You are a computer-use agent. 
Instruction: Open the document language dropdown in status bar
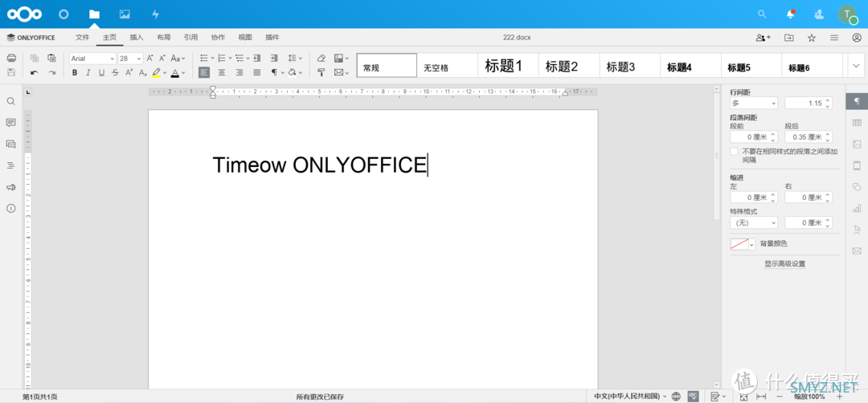tap(631, 397)
